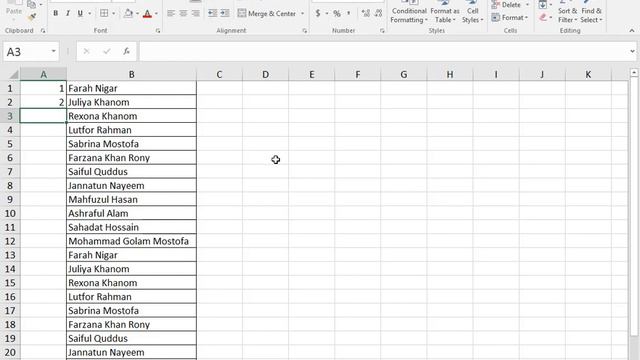This screenshot has width=640, height=360.
Task: Apply cell borders with the Borders icon
Action: coord(104,13)
